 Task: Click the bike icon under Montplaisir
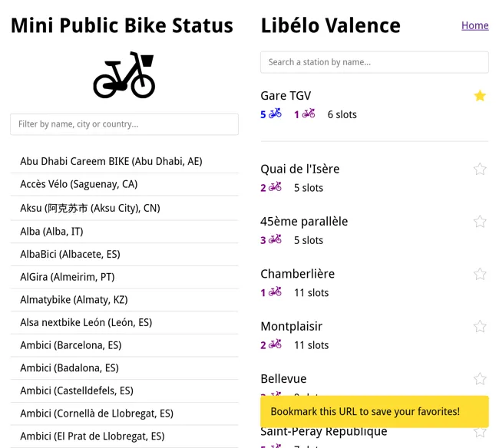tap(275, 344)
